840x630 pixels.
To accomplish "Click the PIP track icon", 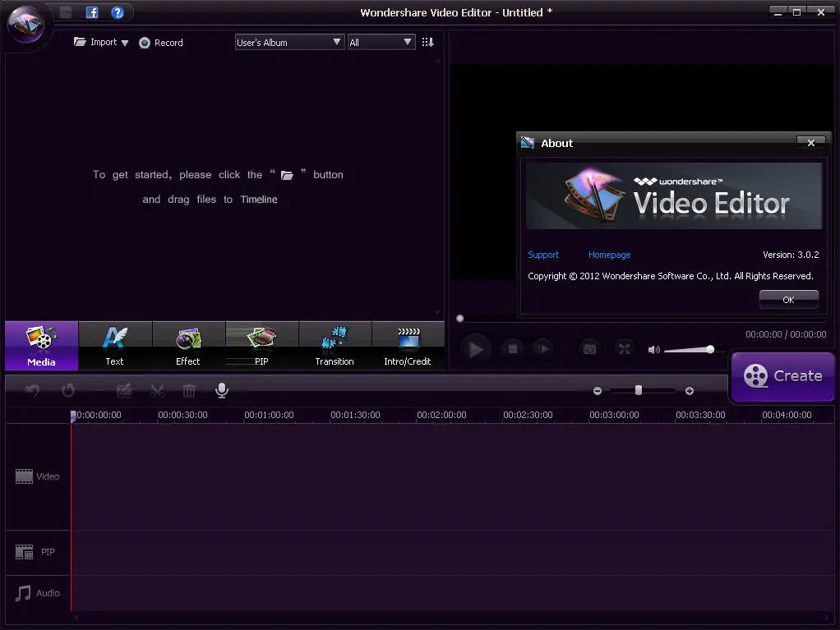I will point(24,552).
